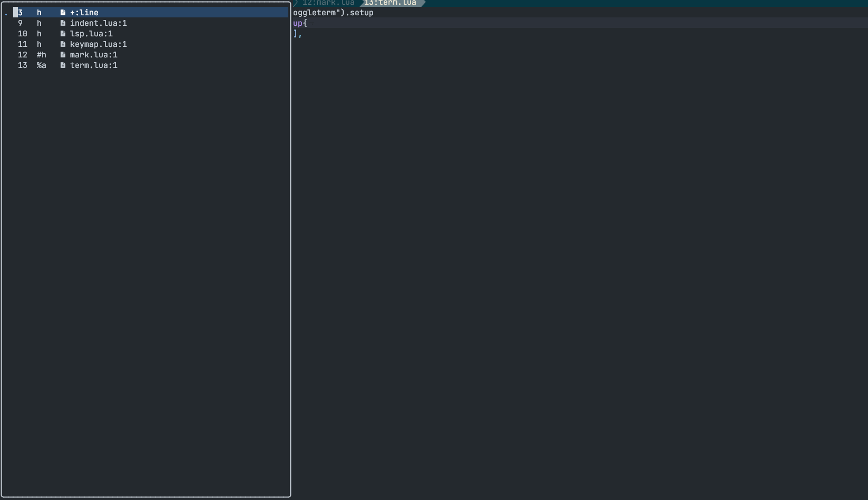This screenshot has width=868, height=500.
Task: Select the 13:term.lua tab
Action: 390,3
